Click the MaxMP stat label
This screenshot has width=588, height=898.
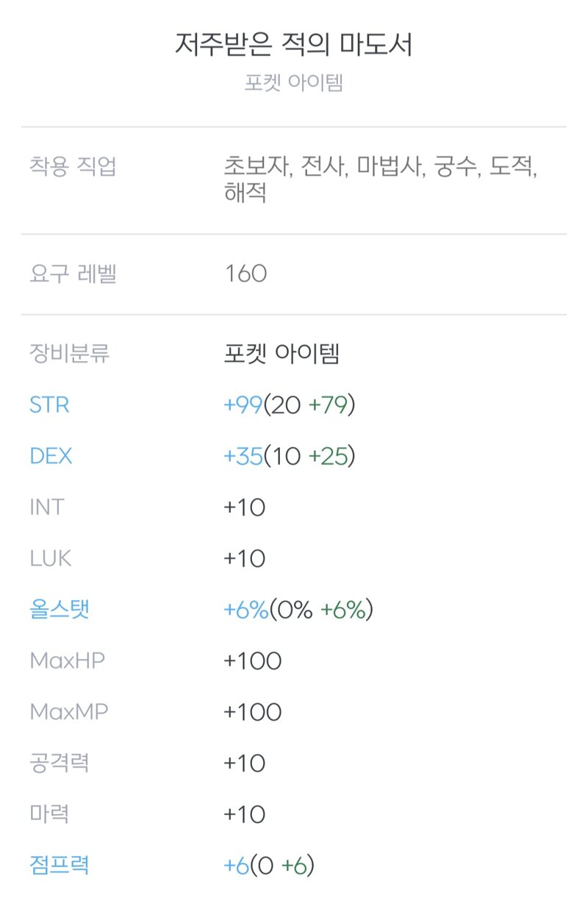tap(68, 712)
